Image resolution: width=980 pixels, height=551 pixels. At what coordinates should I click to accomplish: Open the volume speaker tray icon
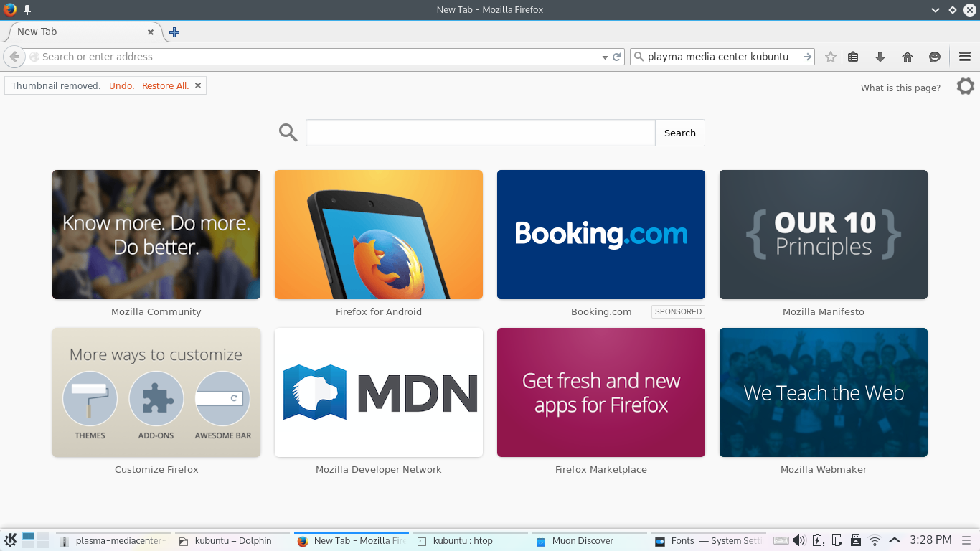(x=799, y=540)
